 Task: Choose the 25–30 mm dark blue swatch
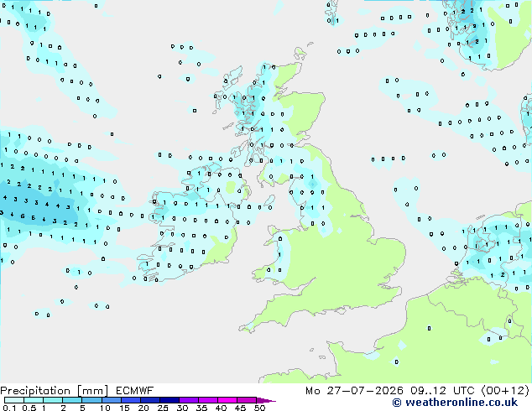(x=170, y=400)
